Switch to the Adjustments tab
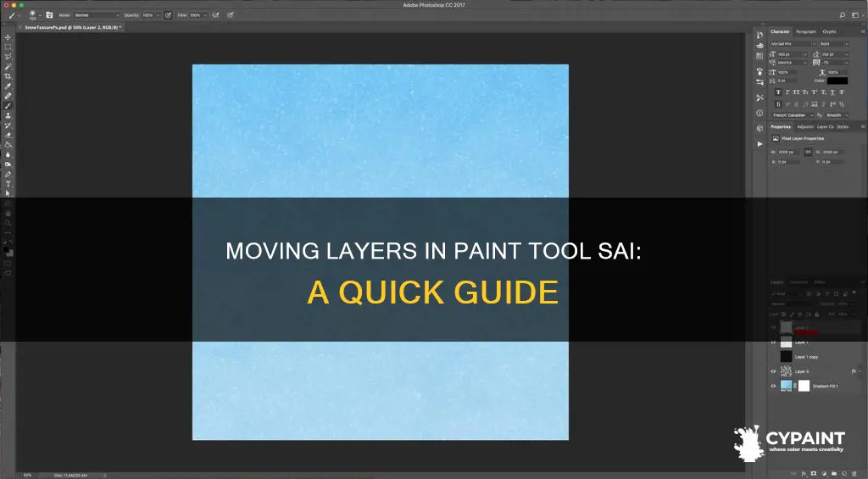Viewport: 868px width, 479px height. (x=805, y=127)
